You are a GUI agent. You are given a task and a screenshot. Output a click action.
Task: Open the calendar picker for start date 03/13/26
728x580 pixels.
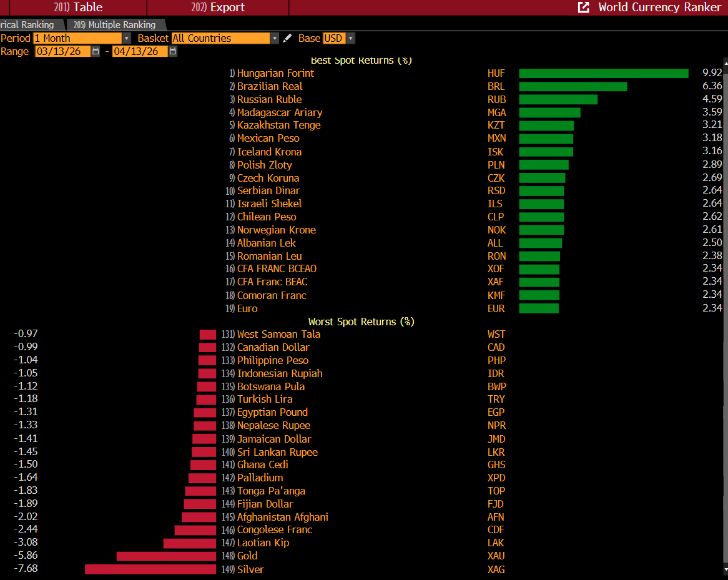96,52
